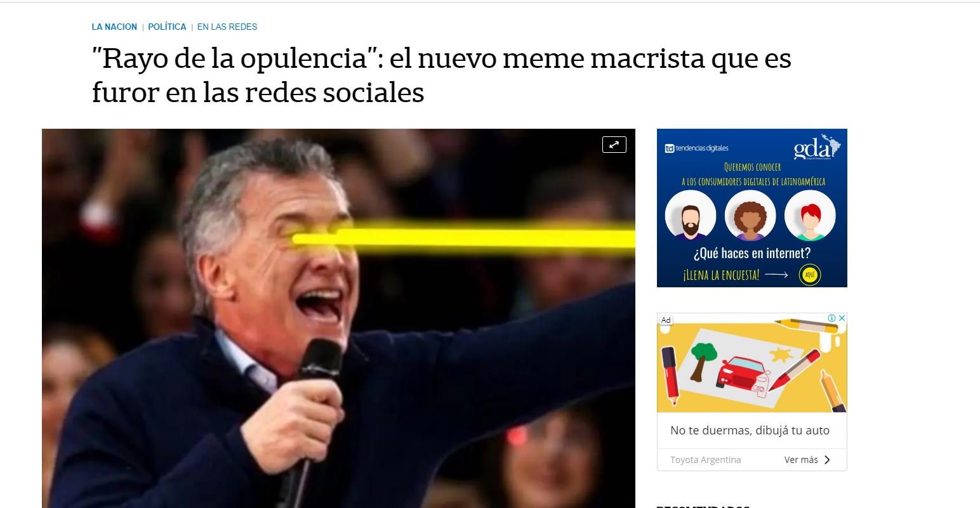Close the Toyota ad with X
The height and width of the screenshot is (508, 980).
click(842, 318)
